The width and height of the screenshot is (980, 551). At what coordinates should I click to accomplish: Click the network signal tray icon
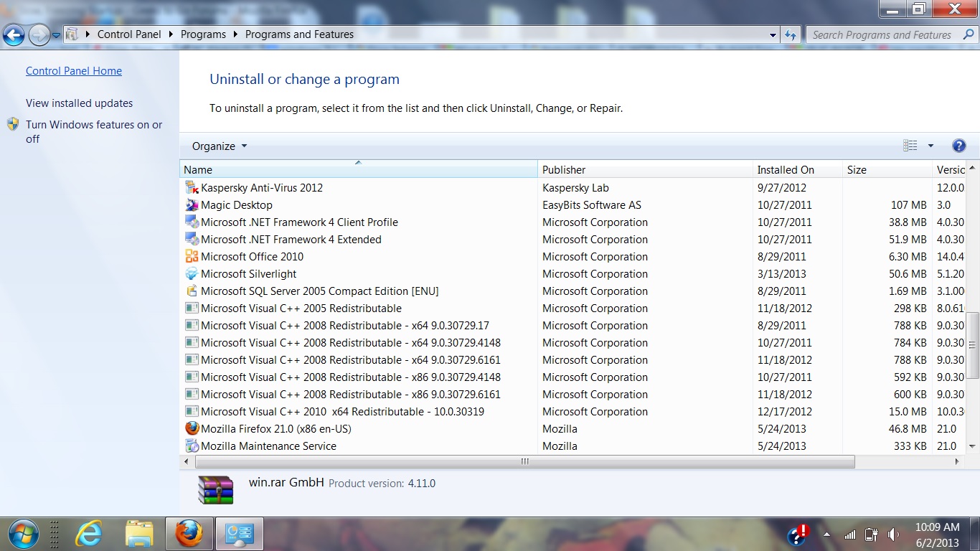[x=850, y=534]
